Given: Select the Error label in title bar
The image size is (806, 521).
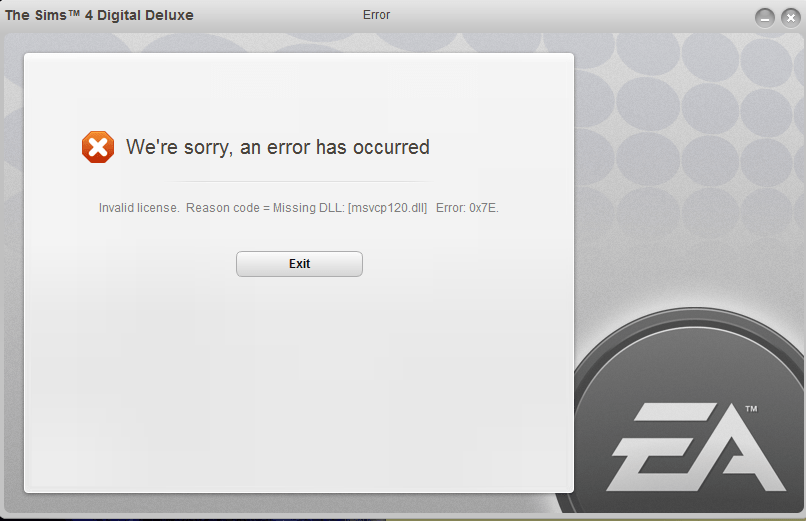Looking at the screenshot, I should click(376, 15).
